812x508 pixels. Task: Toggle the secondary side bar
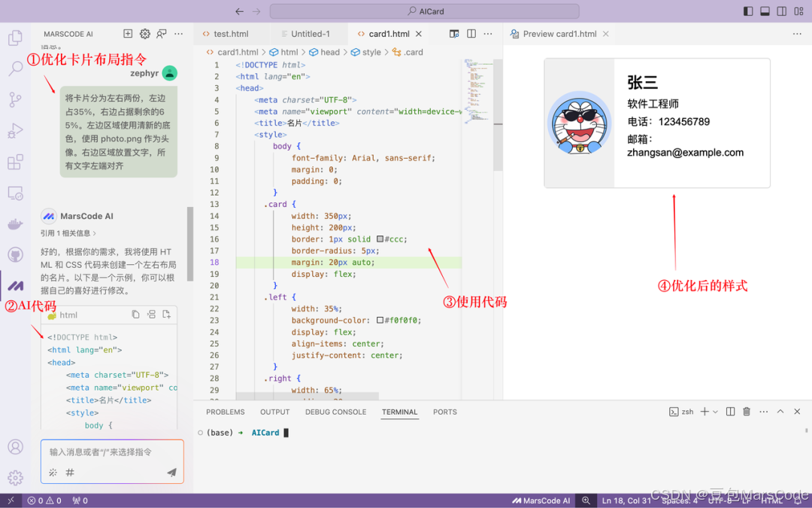pyautogui.click(x=782, y=11)
